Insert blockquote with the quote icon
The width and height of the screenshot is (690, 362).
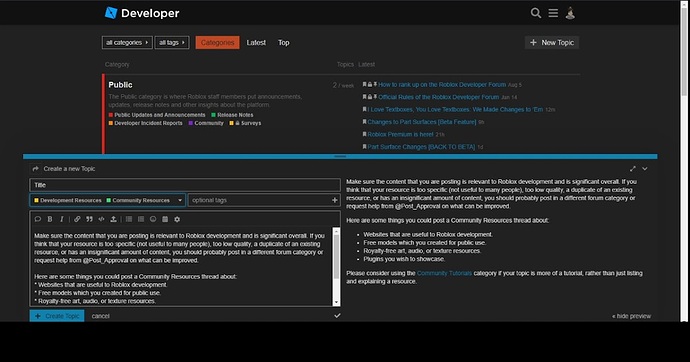click(89, 219)
